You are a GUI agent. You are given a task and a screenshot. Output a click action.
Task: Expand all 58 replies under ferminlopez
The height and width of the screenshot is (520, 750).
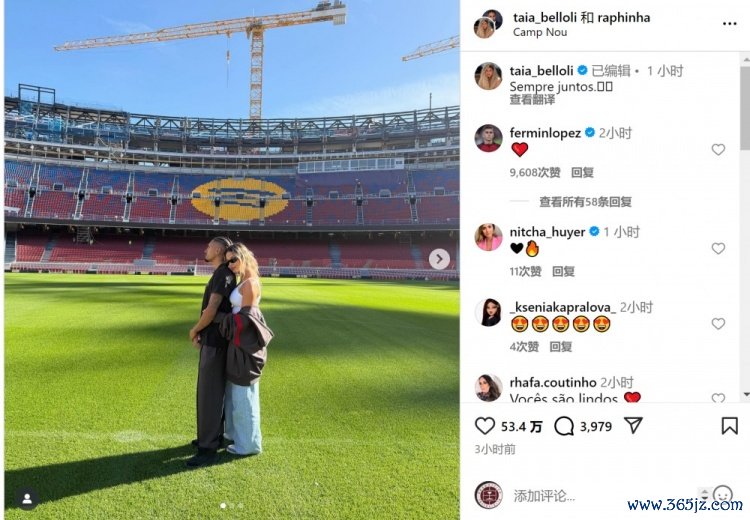(585, 202)
